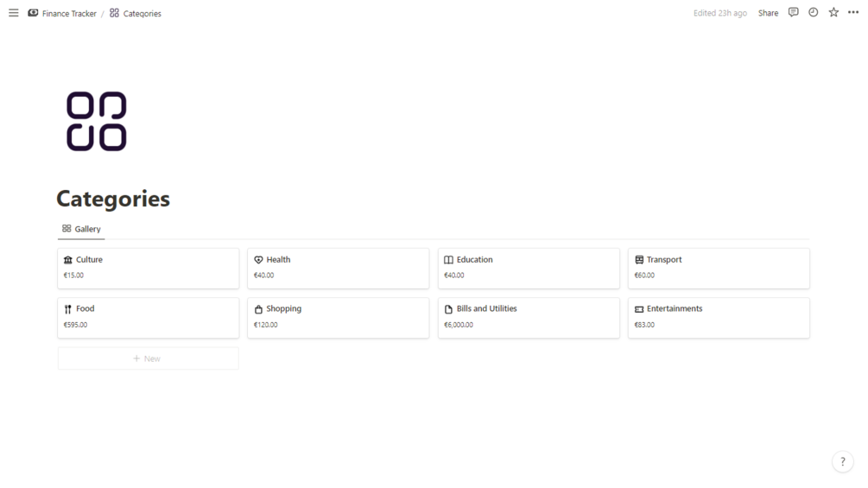Click the large Categories page icon
Image resolution: width=868 pixels, height=488 pixels.
pyautogui.click(x=97, y=121)
